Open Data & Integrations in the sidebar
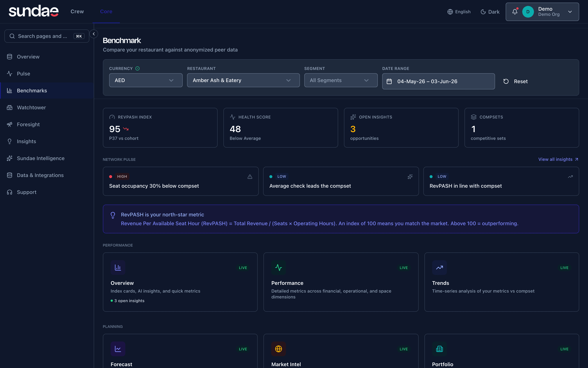Viewport: 588px width, 368px height. pyautogui.click(x=47, y=175)
